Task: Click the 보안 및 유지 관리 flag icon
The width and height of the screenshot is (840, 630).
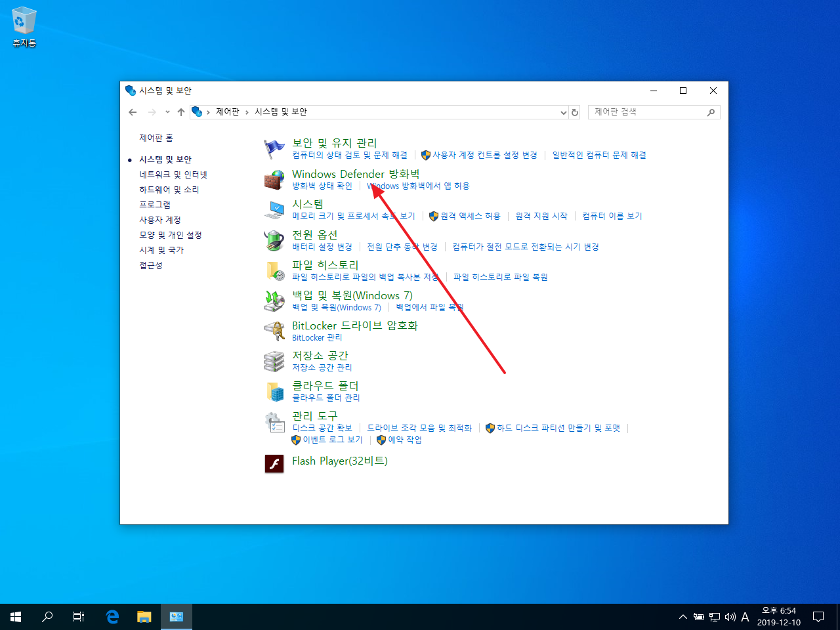Action: tap(274, 147)
